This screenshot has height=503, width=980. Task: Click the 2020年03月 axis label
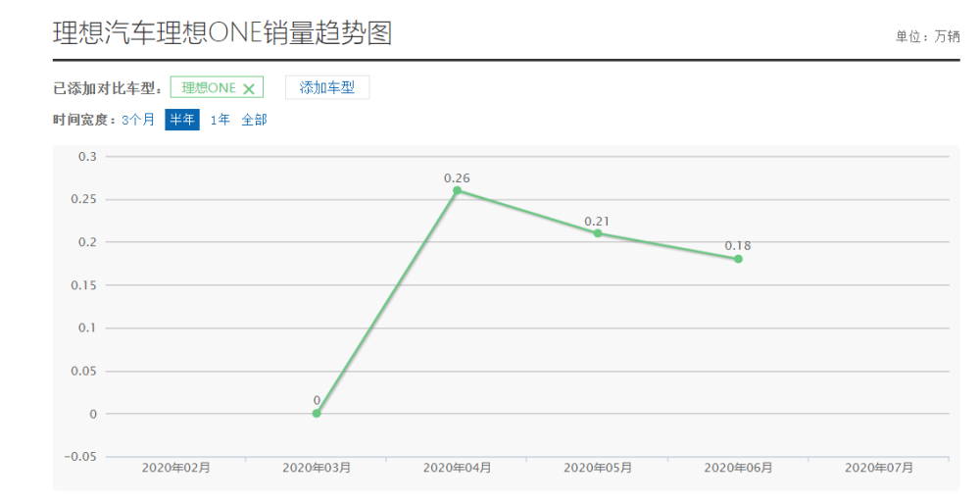coord(317,468)
